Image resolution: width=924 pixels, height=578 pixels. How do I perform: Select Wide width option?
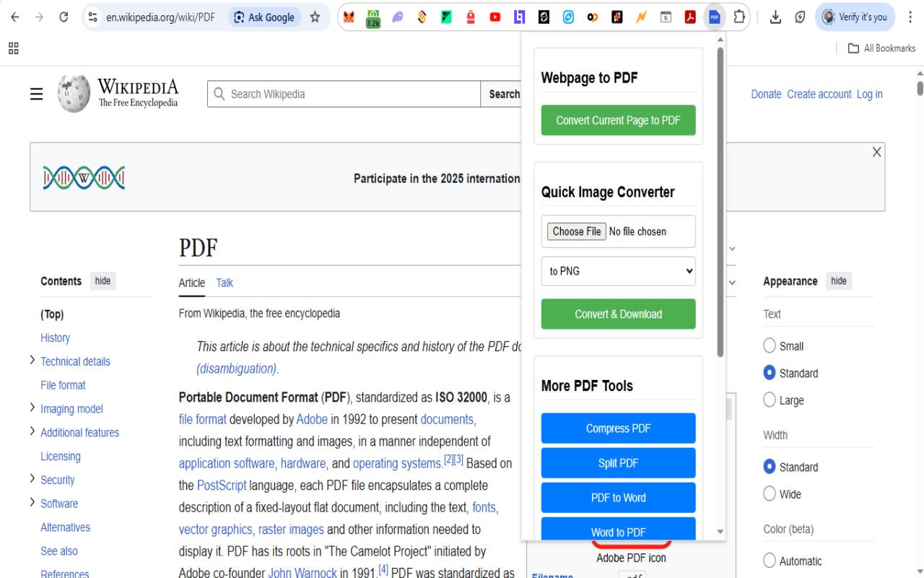click(x=770, y=493)
